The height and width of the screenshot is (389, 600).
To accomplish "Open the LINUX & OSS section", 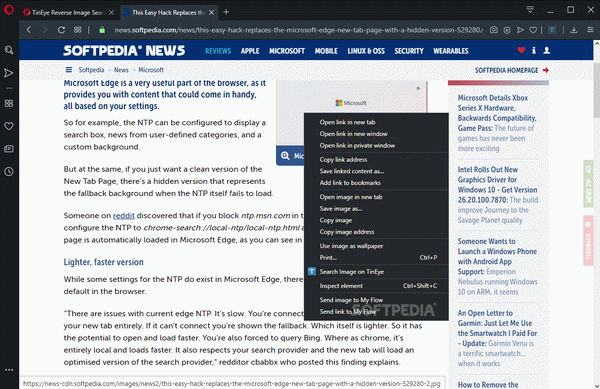I will pyautogui.click(x=366, y=51).
